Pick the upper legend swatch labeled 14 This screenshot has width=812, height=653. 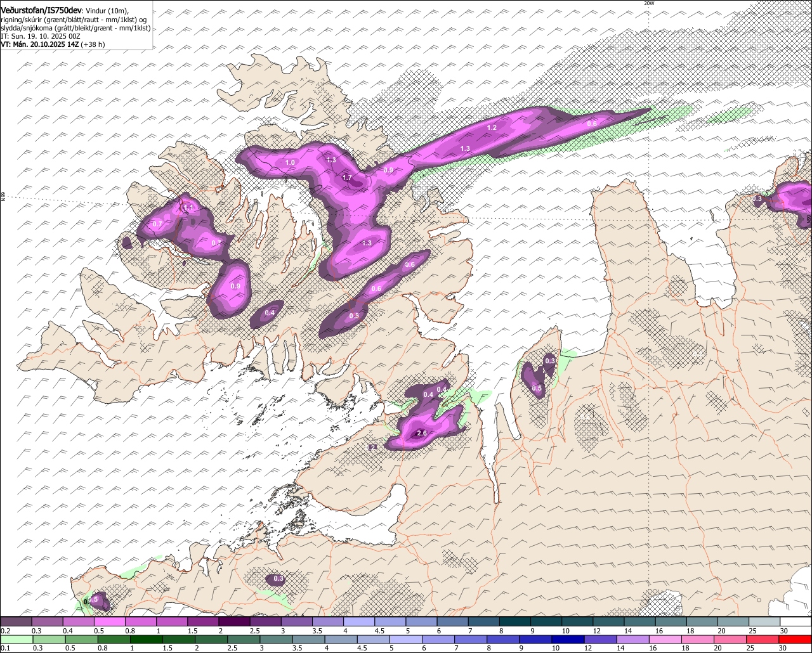click(x=640, y=621)
